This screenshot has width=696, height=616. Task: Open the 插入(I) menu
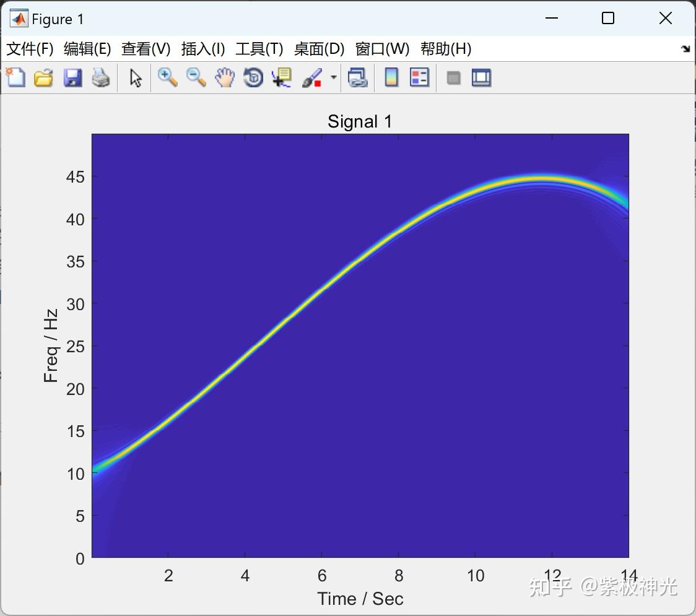(203, 49)
